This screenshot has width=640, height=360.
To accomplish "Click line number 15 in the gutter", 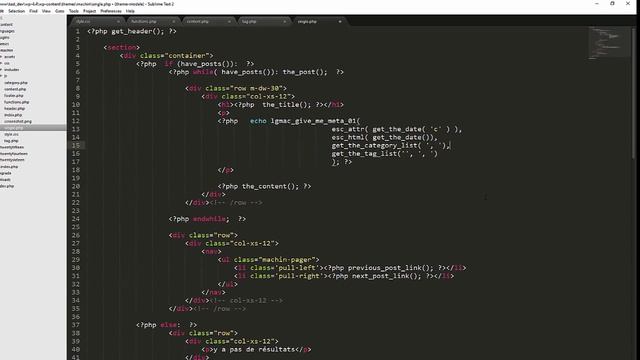I will (x=76, y=146).
